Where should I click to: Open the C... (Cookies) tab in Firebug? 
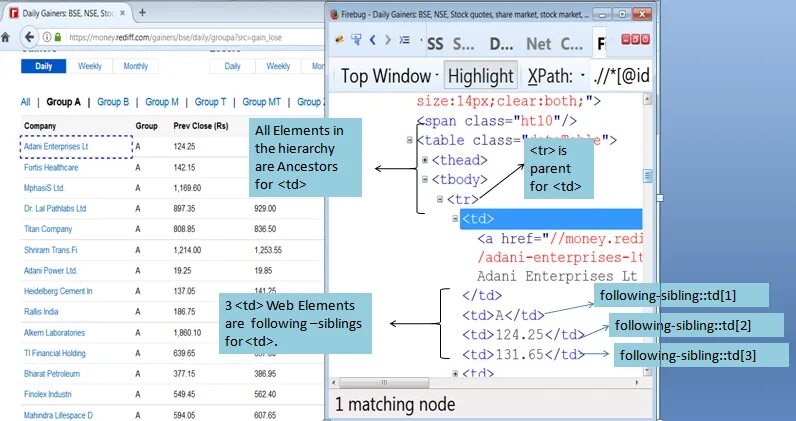572,44
